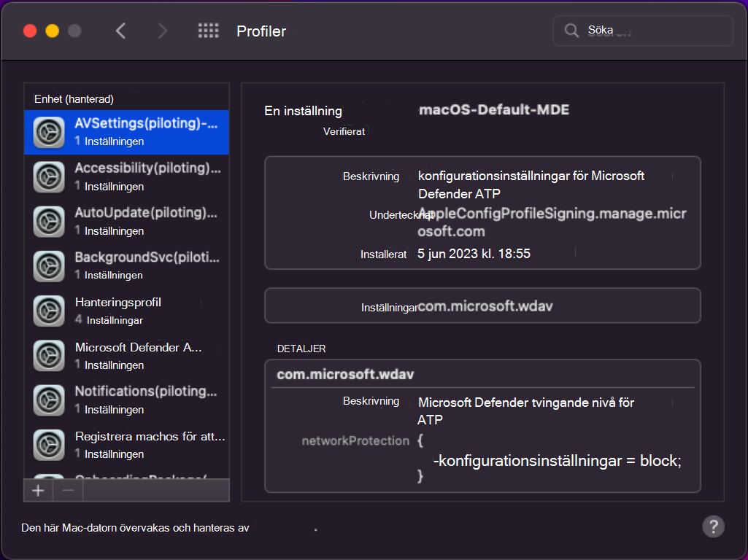748x560 pixels.
Task: Click the 'En inställning' heading
Action: point(303,111)
